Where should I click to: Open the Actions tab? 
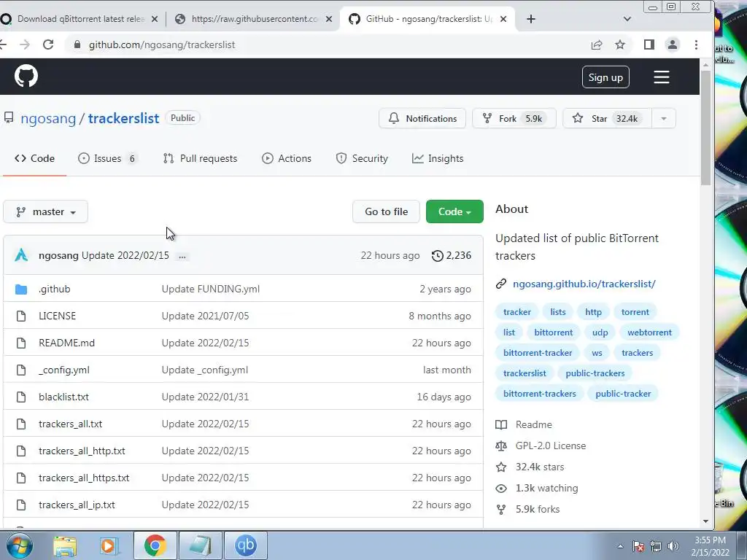coord(287,158)
